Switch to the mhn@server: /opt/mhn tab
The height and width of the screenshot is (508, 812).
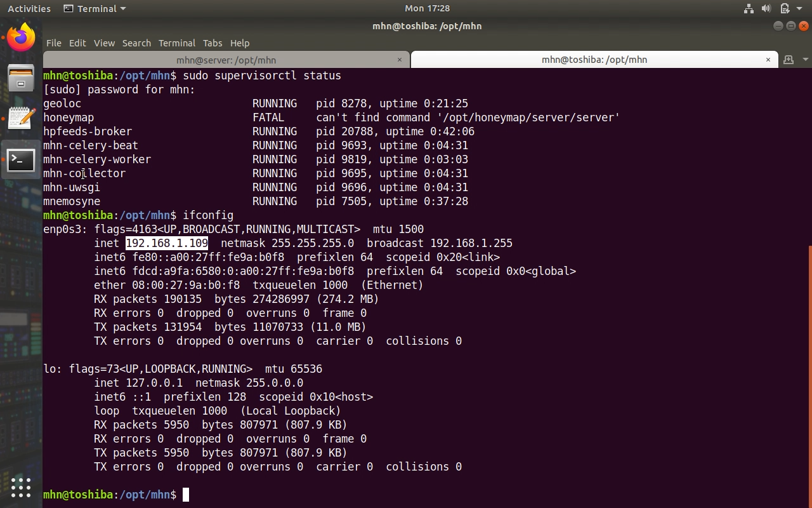(x=226, y=60)
